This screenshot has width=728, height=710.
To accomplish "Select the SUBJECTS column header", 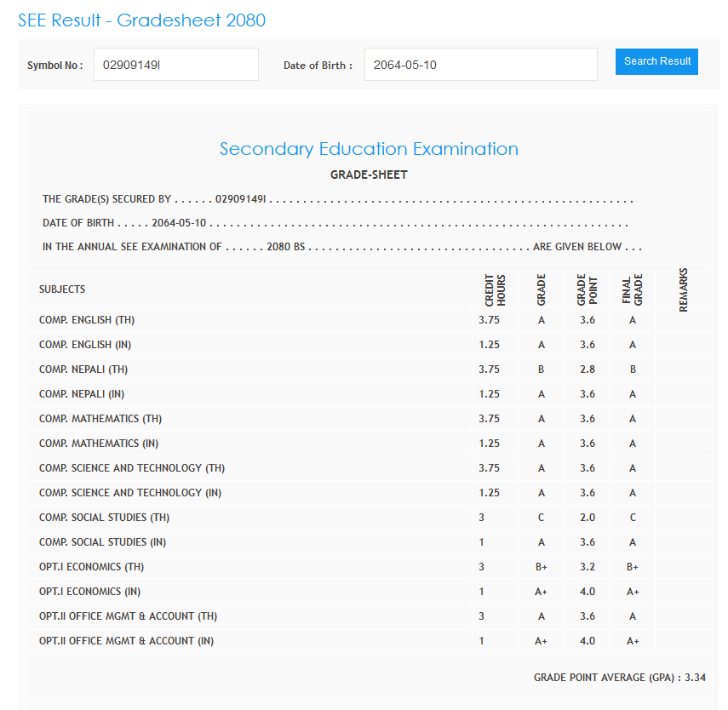I will pyautogui.click(x=62, y=289).
